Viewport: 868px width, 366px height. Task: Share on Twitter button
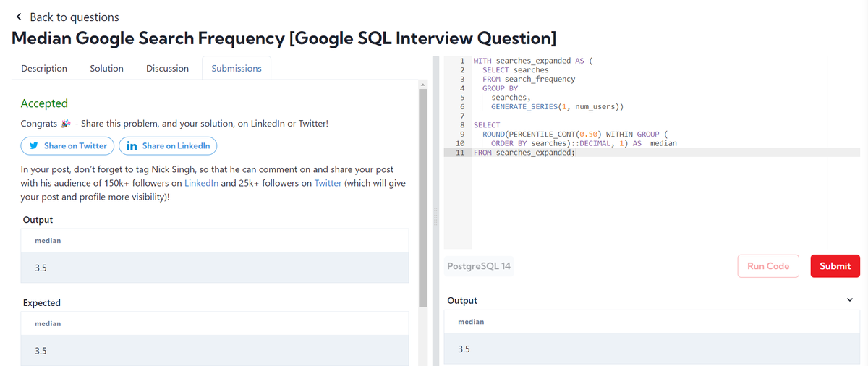click(68, 145)
